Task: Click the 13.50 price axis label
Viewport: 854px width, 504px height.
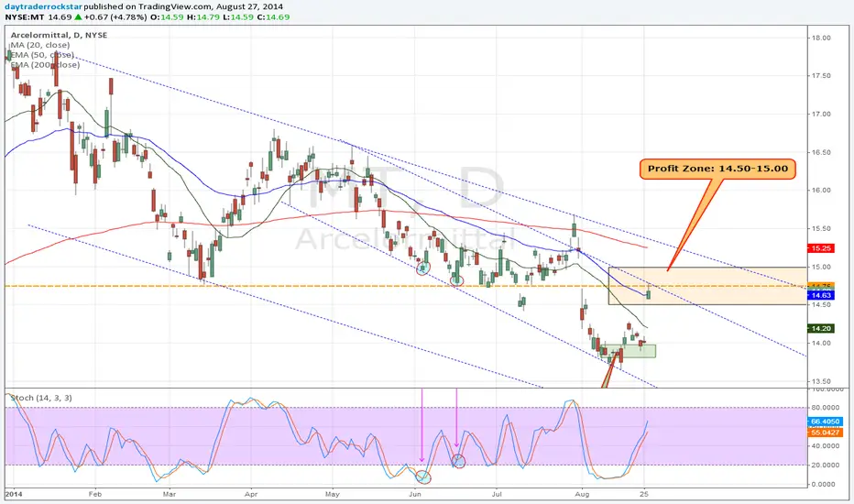Action: coord(821,381)
